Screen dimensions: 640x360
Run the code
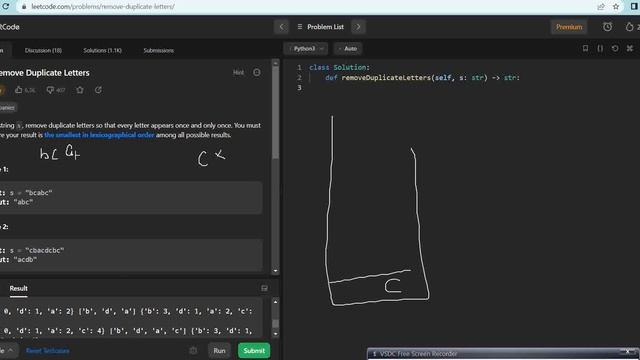tap(219, 351)
